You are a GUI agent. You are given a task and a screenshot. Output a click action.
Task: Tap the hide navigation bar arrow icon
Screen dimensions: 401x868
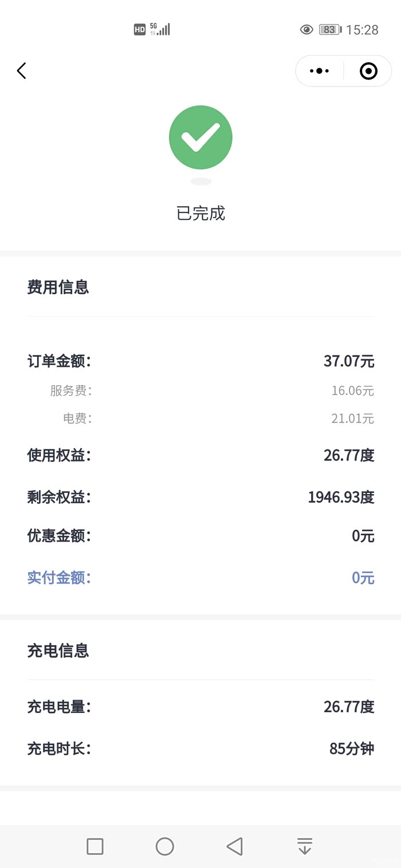(305, 846)
